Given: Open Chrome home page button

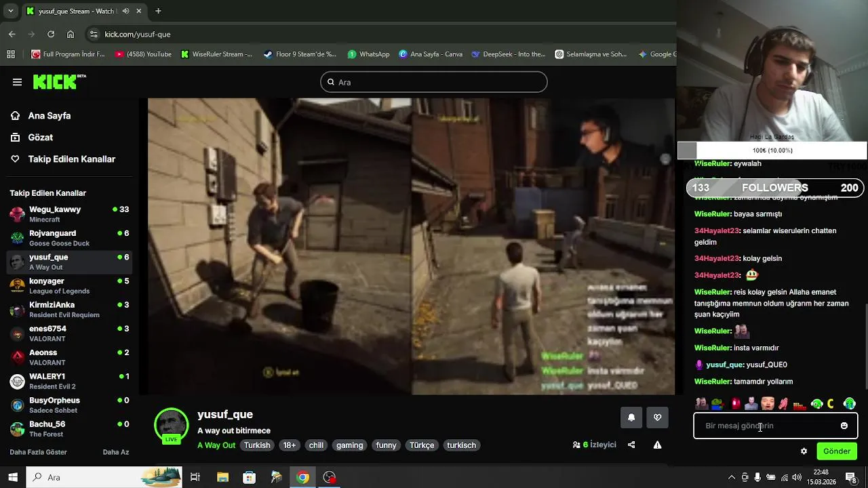Looking at the screenshot, I should pos(71,34).
